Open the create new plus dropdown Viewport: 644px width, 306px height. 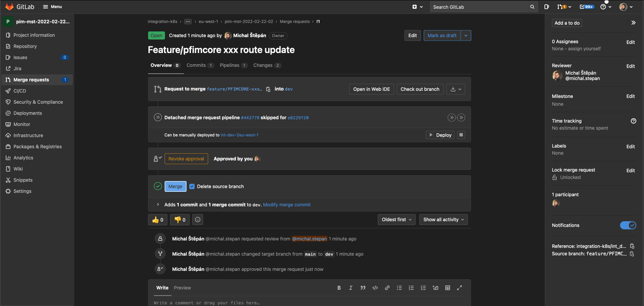point(417,7)
